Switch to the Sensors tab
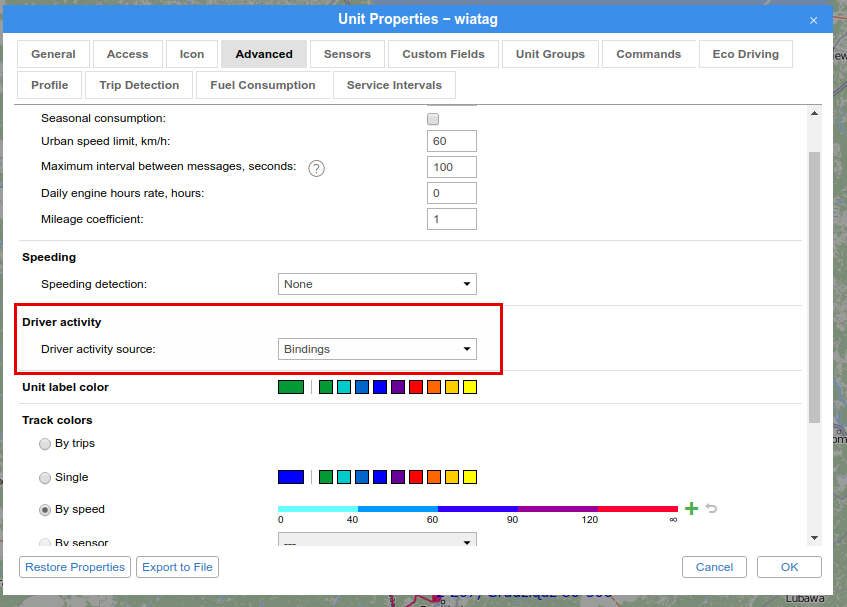Image resolution: width=847 pixels, height=607 pixels. click(x=347, y=54)
